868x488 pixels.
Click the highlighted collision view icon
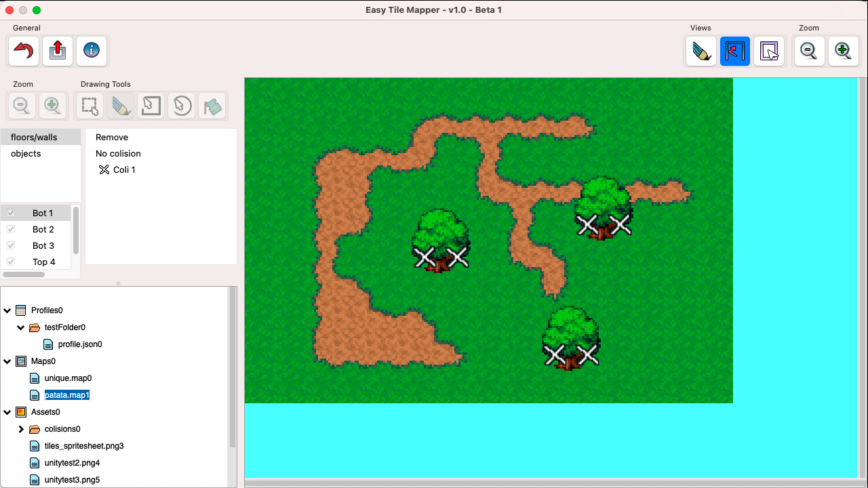pyautogui.click(x=735, y=51)
